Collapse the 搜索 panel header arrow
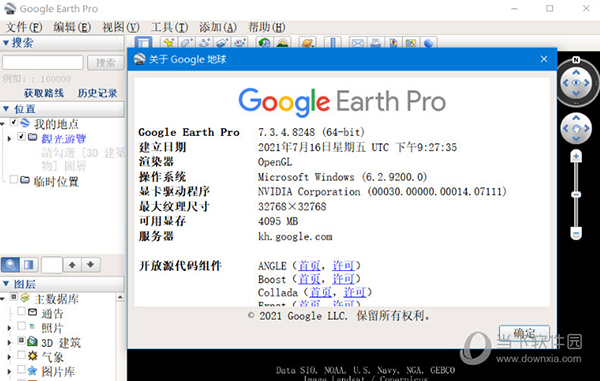 pyautogui.click(x=5, y=43)
